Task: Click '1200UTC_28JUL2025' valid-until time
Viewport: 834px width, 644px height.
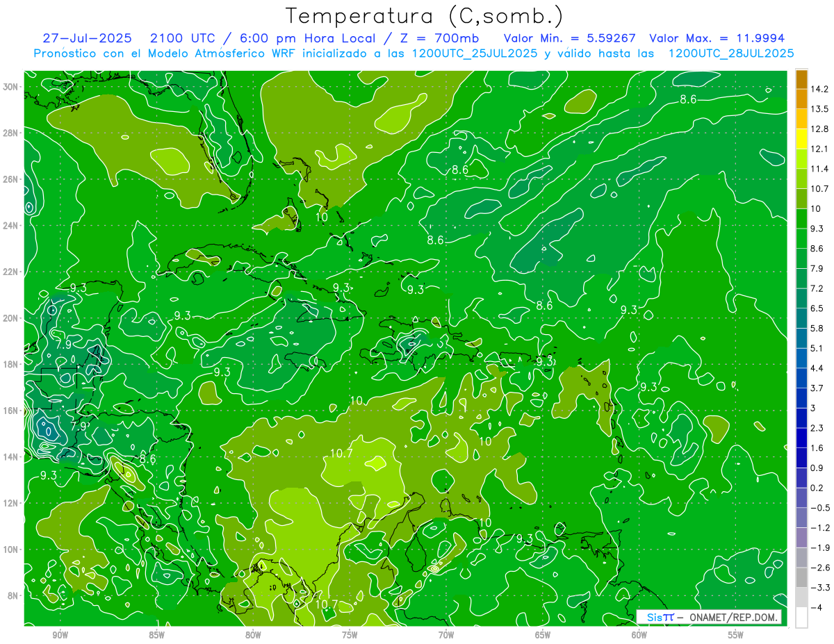Action: 731,53
